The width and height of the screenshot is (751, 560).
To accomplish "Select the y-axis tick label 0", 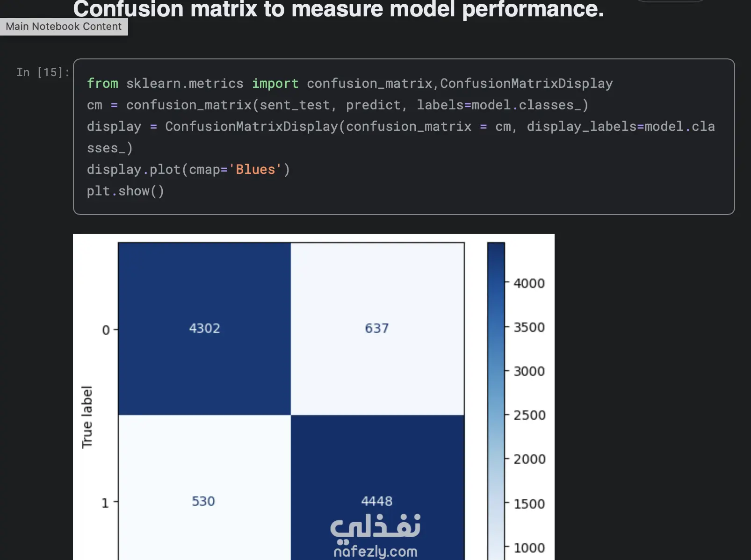I will point(106,330).
